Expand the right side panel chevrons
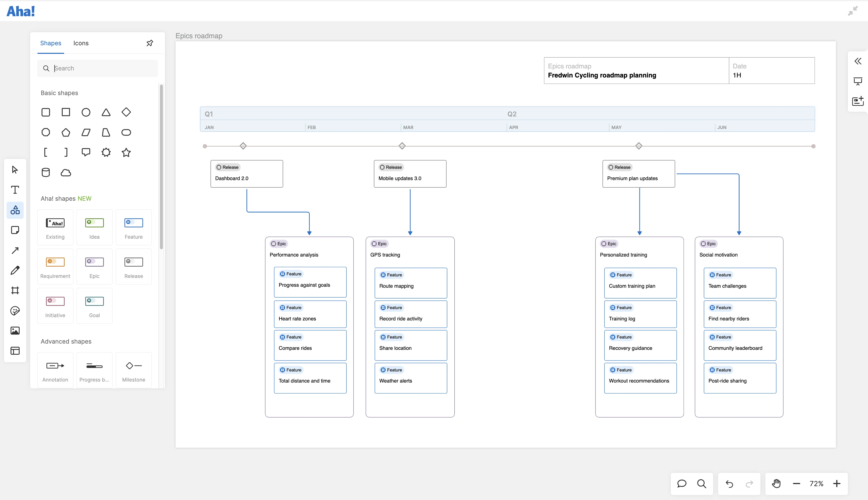Image resolution: width=868 pixels, height=500 pixels. point(858,61)
